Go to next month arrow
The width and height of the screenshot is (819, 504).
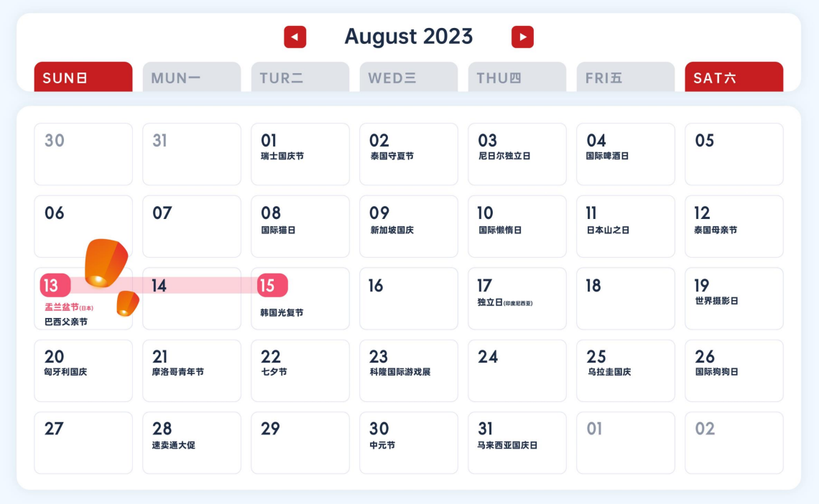(522, 37)
